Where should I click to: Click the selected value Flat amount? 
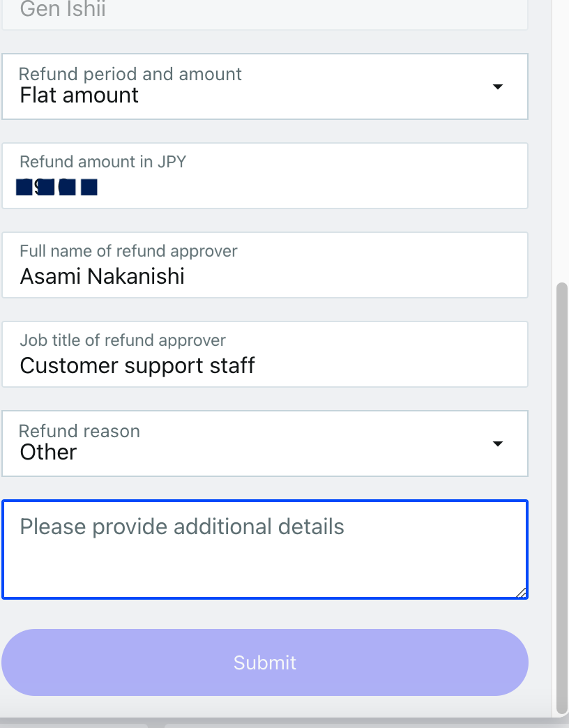(x=79, y=96)
